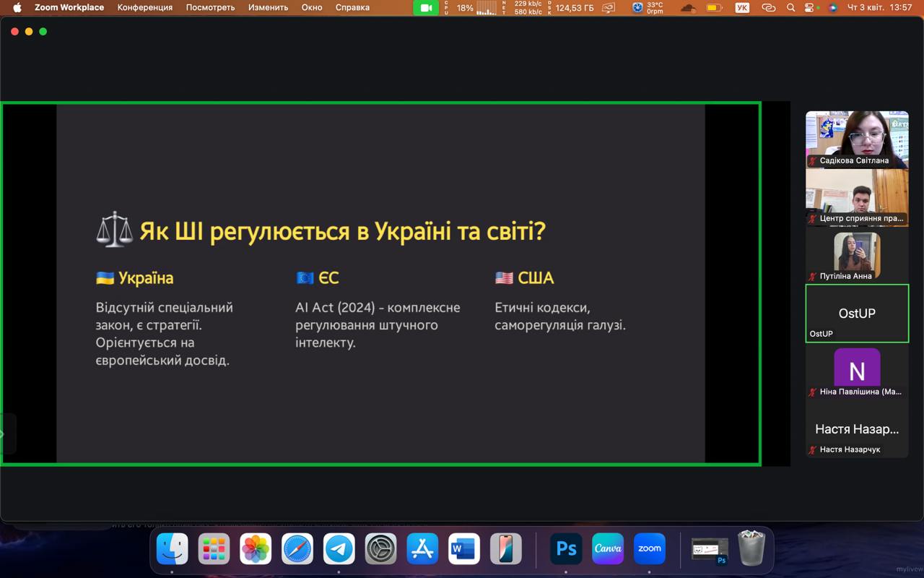Open Microsoft Word from the dock
This screenshot has height=578, width=924.
(463, 549)
